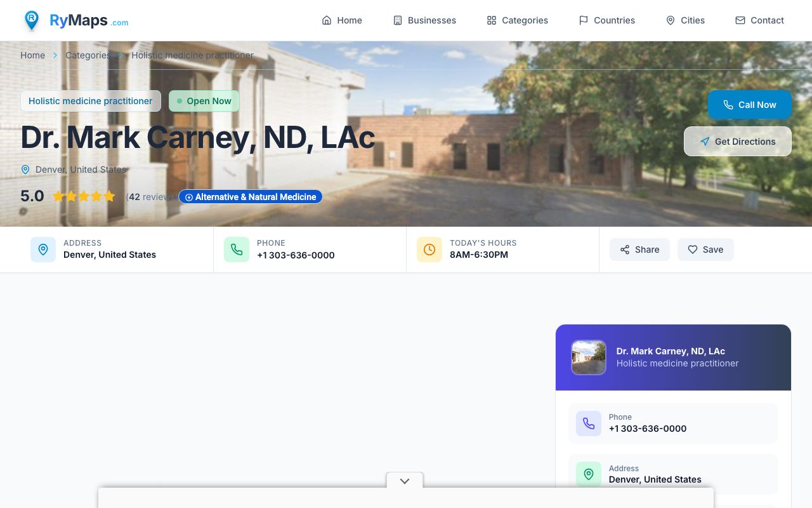This screenshot has width=812, height=508.
Task: Open the Categories nav menu
Action: click(x=518, y=20)
